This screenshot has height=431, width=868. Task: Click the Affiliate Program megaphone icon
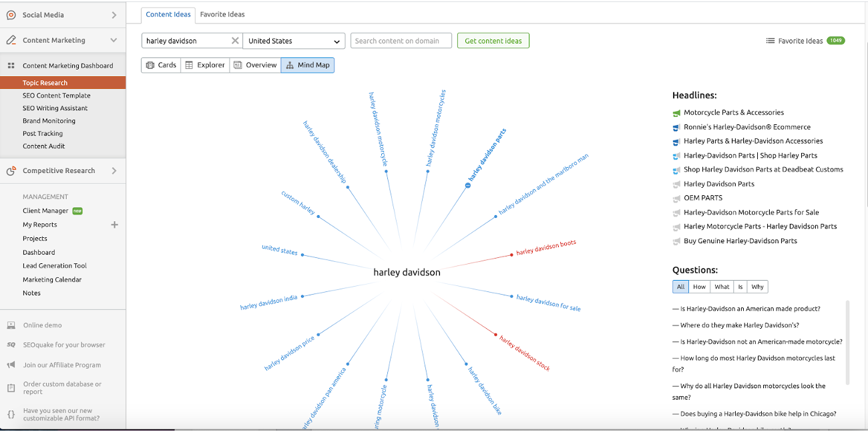[11, 365]
